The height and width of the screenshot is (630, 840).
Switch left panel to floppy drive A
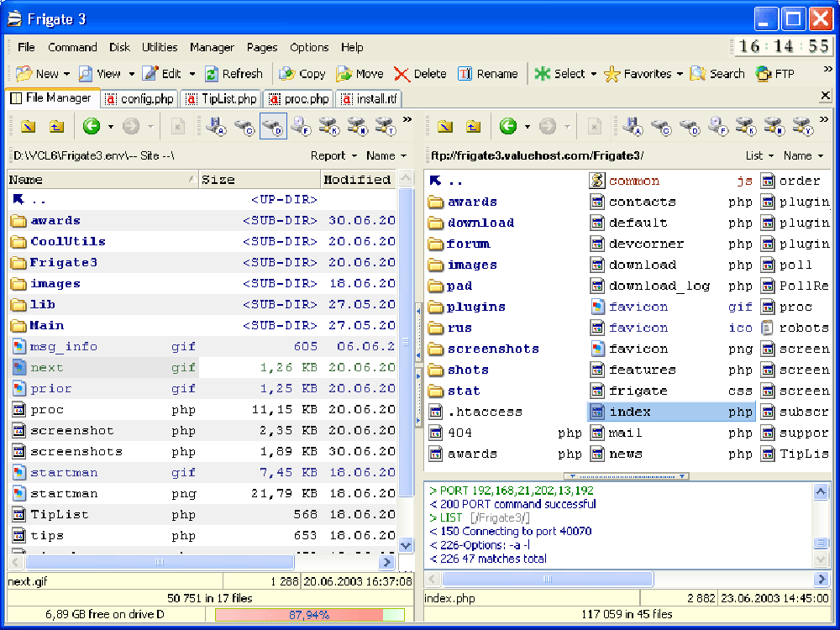pos(216,127)
